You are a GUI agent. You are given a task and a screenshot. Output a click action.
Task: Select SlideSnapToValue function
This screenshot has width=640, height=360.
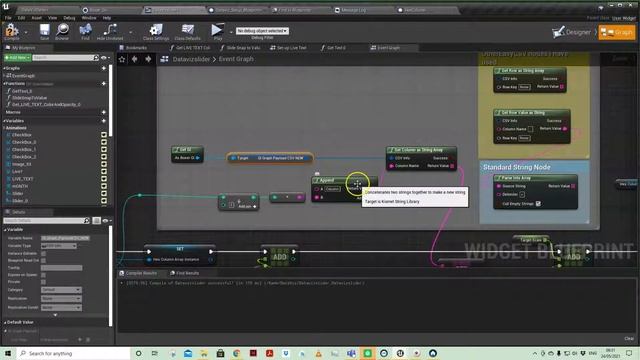pyautogui.click(x=29, y=98)
